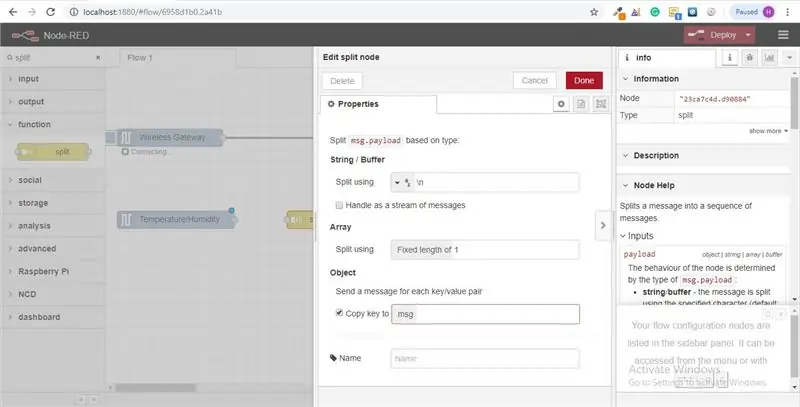The width and height of the screenshot is (800, 407).
Task: Collapse the function palette category
Action: tap(52, 124)
